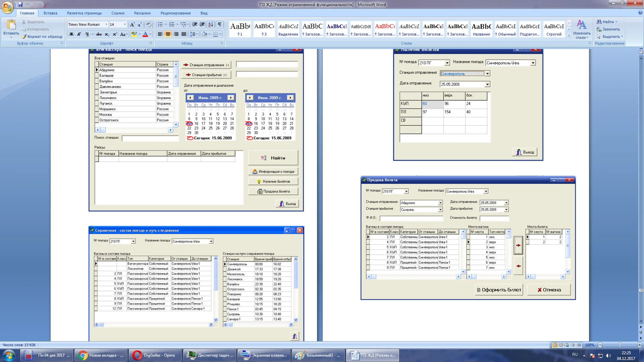Click the strikethrough text icon
The height and width of the screenshot is (362, 644).
[99, 34]
